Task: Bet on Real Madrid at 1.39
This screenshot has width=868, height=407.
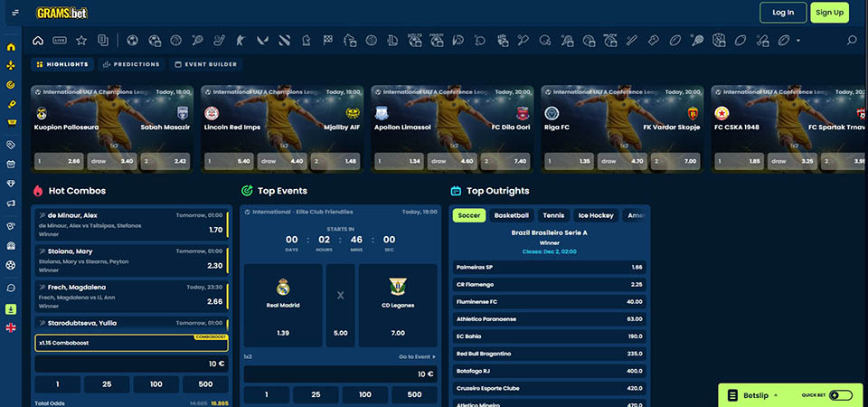Action: [x=283, y=306]
